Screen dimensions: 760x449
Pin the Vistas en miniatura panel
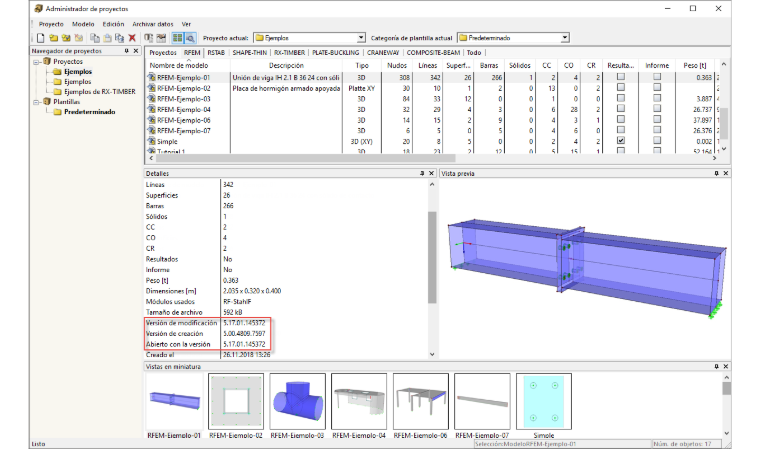[x=716, y=367]
